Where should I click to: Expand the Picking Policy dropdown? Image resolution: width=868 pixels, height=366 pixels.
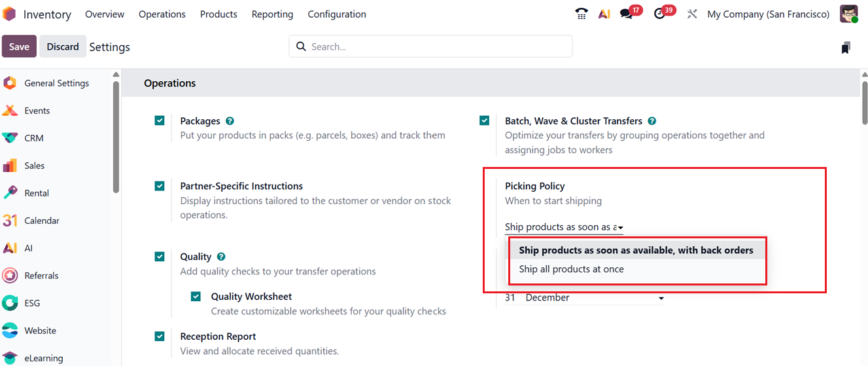point(564,227)
